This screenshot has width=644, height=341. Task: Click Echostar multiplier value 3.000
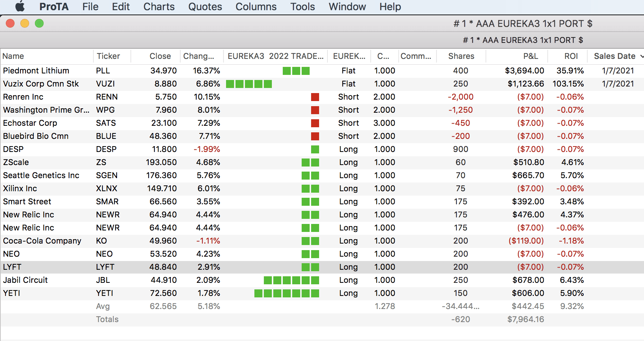pyautogui.click(x=384, y=123)
